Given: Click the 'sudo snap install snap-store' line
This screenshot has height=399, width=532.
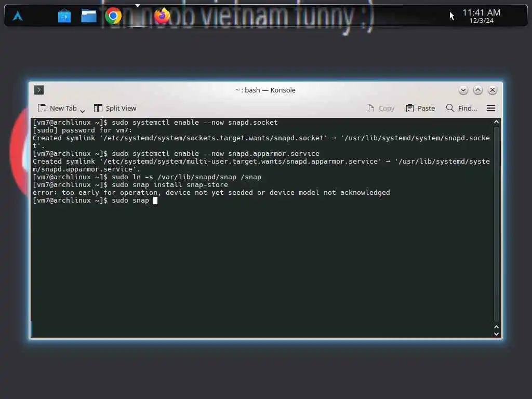Looking at the screenshot, I should coord(130,185).
